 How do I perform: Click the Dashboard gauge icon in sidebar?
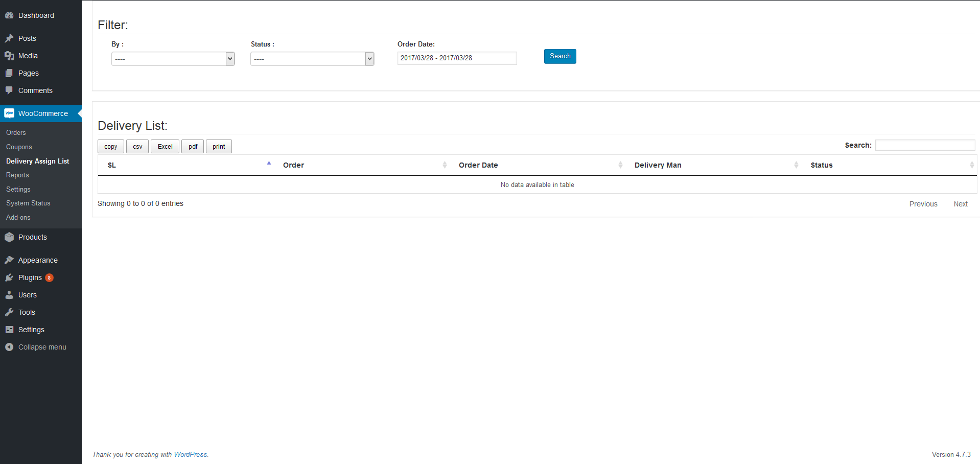(9, 15)
